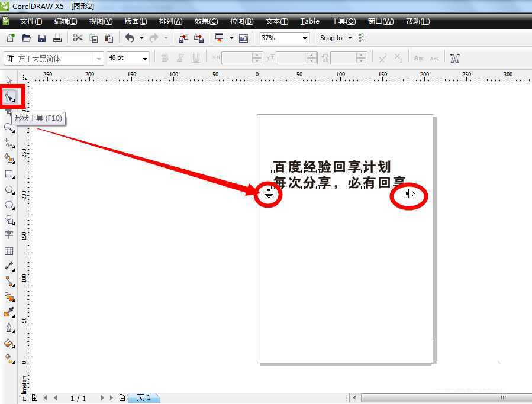Select the Pick tool
The width and height of the screenshot is (532, 404).
[9, 80]
